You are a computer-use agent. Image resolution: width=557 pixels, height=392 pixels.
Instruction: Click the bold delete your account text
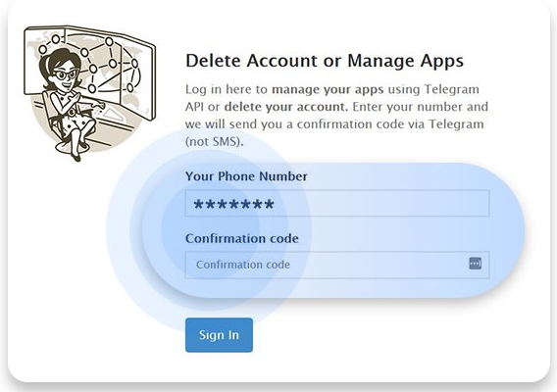click(x=286, y=107)
